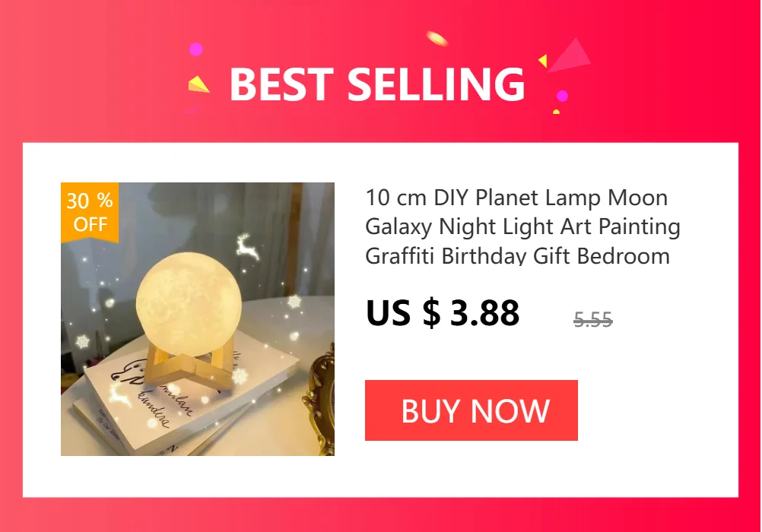Click the yellow triangle left of heading
The width and height of the screenshot is (762, 532).
coord(198,84)
